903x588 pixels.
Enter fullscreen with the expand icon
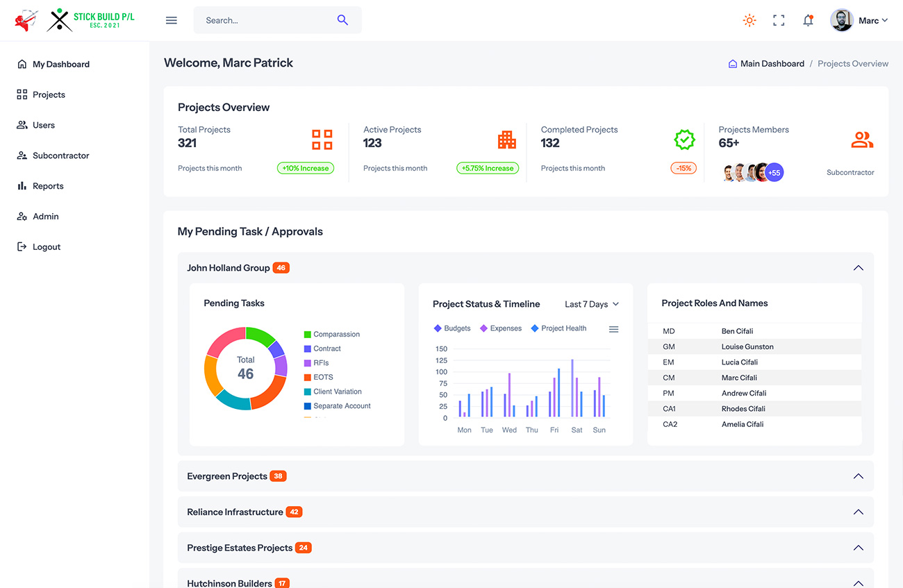tap(779, 20)
